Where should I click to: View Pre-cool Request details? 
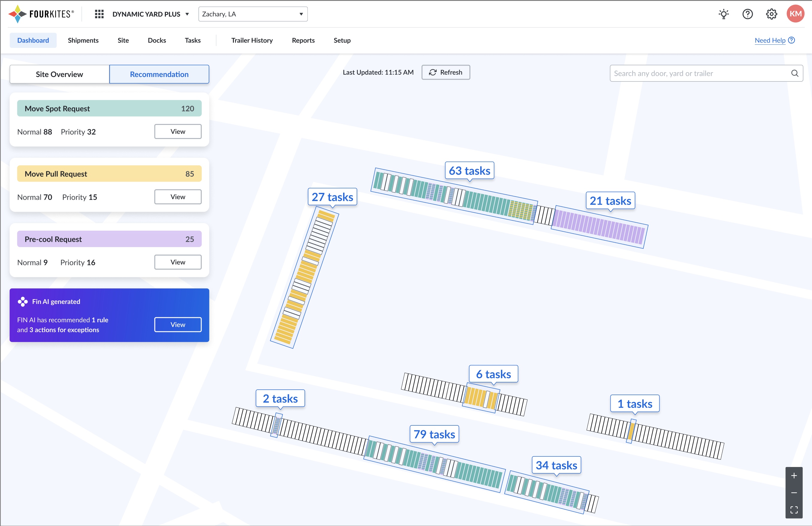(x=178, y=262)
